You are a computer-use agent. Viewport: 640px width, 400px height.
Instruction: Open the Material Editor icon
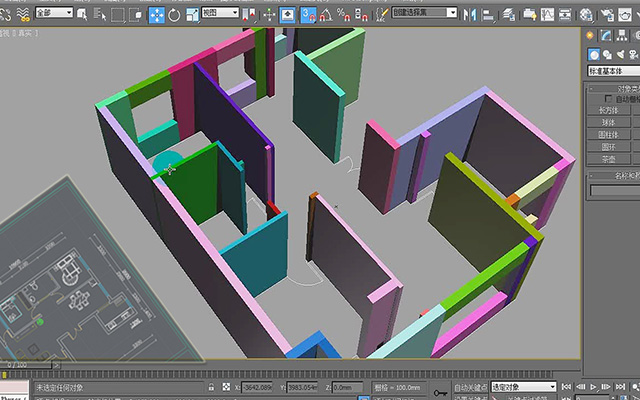click(586, 15)
